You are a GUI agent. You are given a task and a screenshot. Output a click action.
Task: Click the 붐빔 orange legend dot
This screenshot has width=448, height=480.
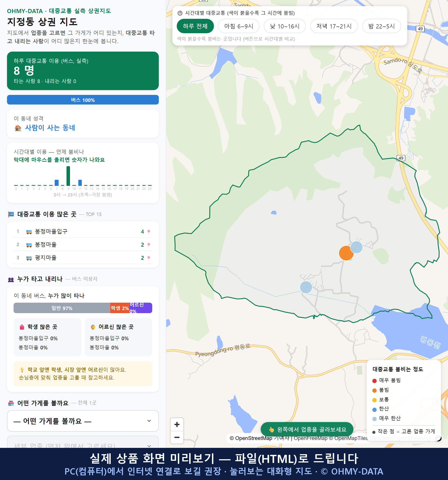click(374, 390)
